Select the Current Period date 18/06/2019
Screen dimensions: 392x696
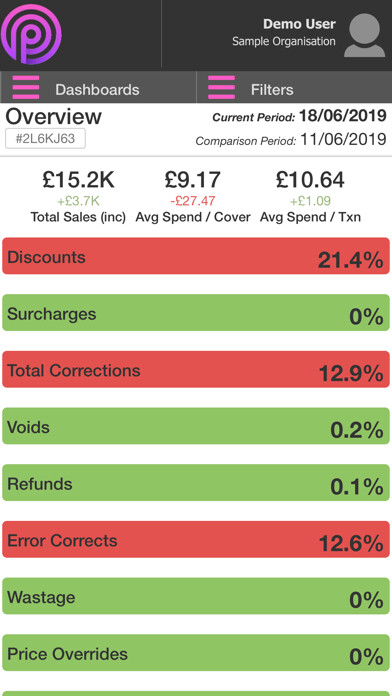tap(343, 116)
